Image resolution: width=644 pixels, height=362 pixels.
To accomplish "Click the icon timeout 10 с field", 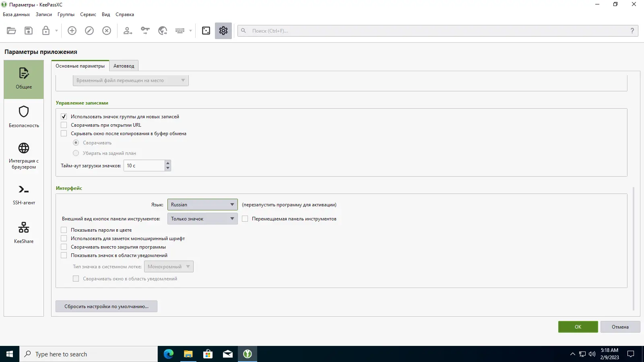I will point(144,166).
